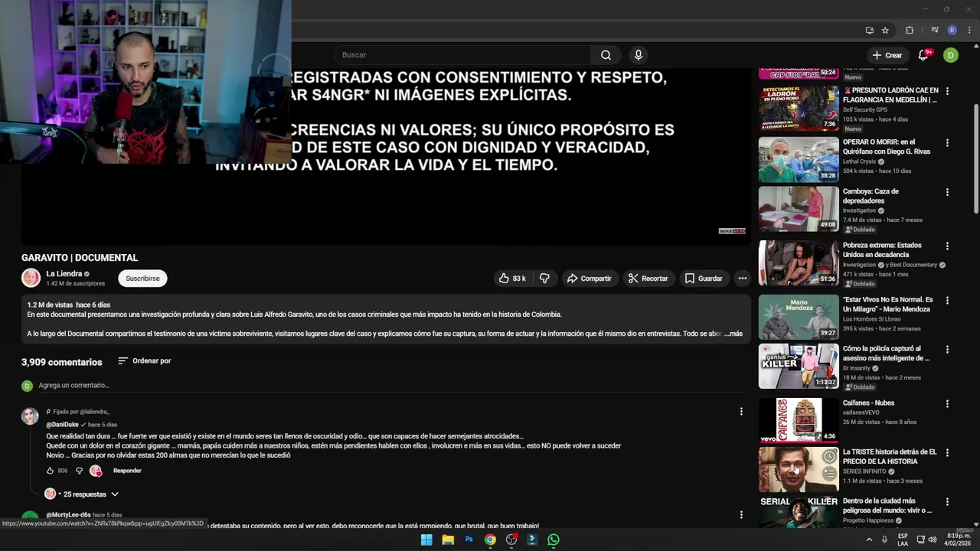The image size is (980, 551).
Task: Open the Chrome three-dot menu
Action: point(969,31)
